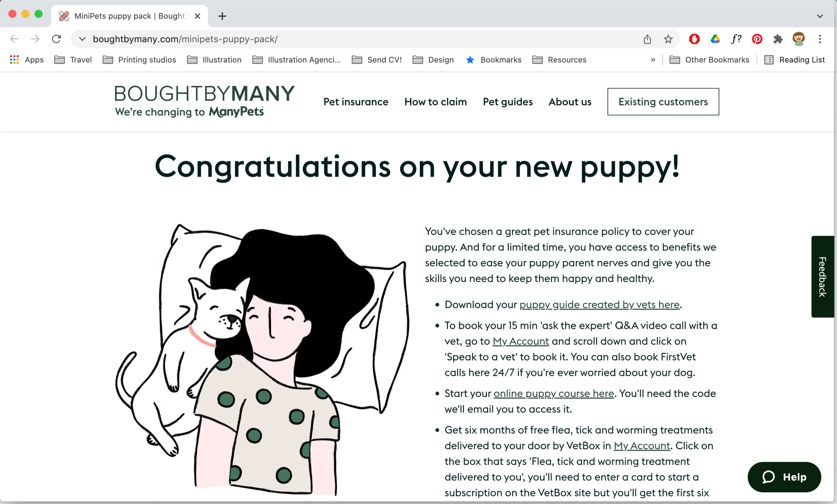Screen dimensions: 837x504
Task: Click the Share page icon in the address bar
Action: click(x=647, y=39)
